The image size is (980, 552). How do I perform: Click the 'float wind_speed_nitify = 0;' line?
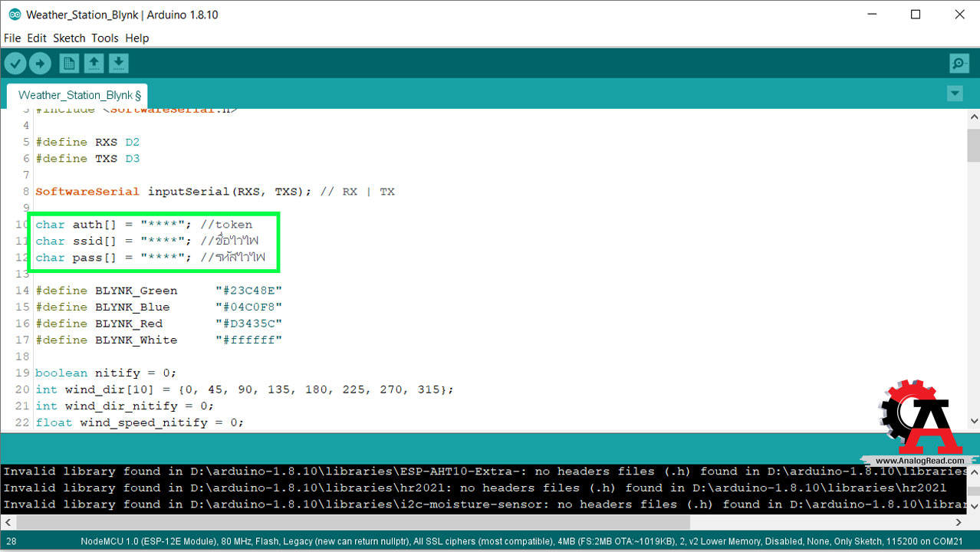coord(140,422)
